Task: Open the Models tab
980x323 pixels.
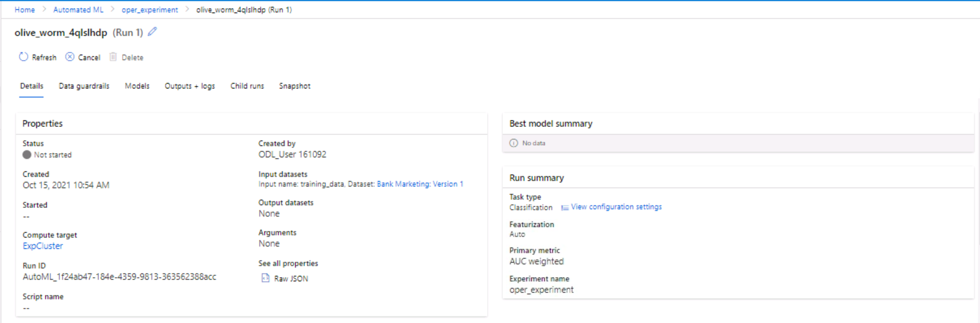Action: 137,86
